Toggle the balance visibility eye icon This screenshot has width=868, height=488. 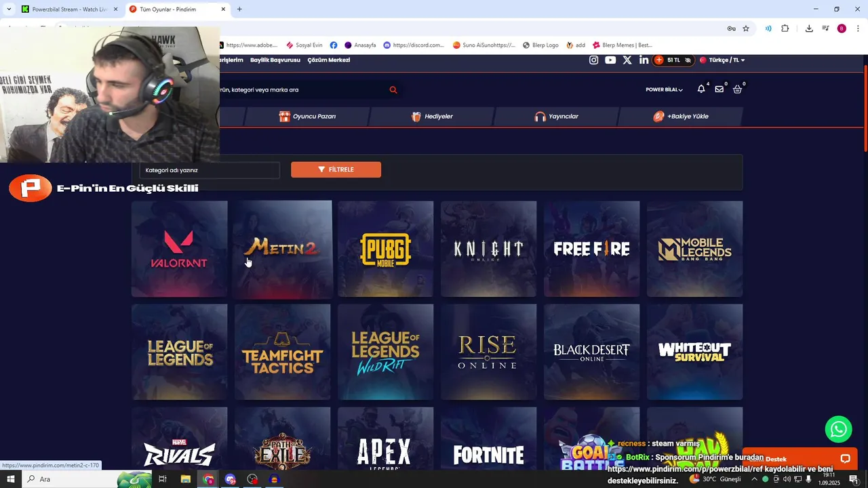point(688,60)
